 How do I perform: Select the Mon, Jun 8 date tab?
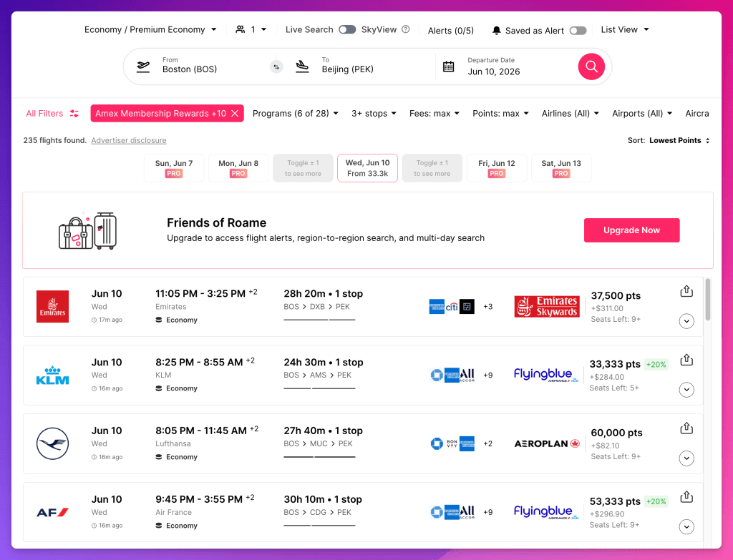tap(238, 168)
